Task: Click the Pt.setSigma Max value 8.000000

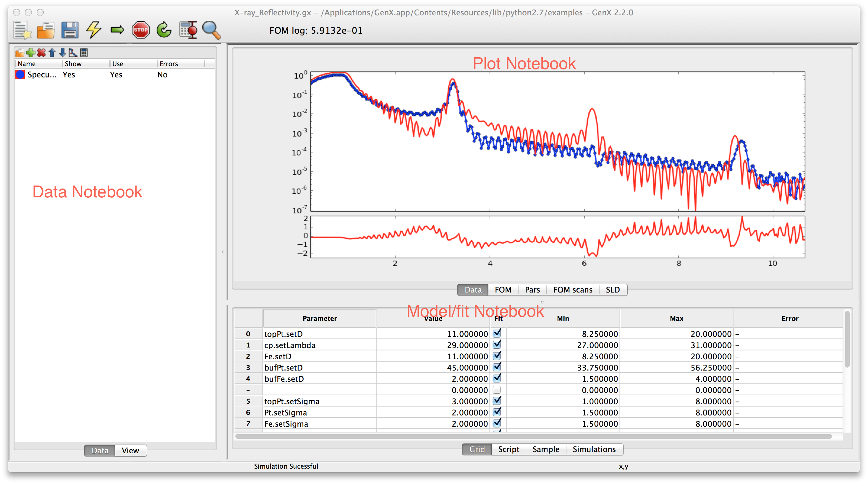Action: (676, 412)
